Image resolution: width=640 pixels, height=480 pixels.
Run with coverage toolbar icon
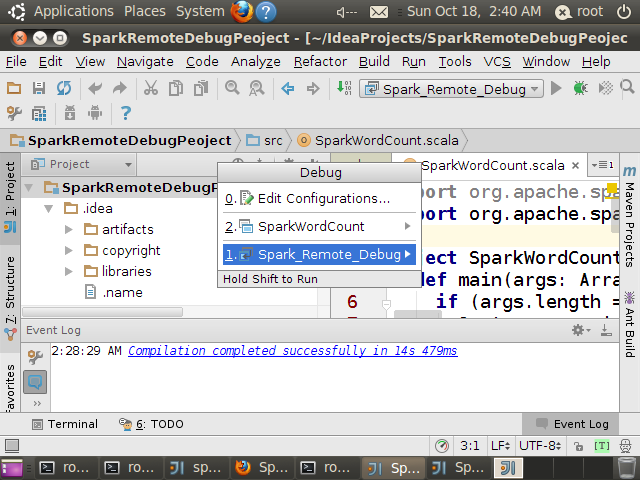[x=605, y=88]
